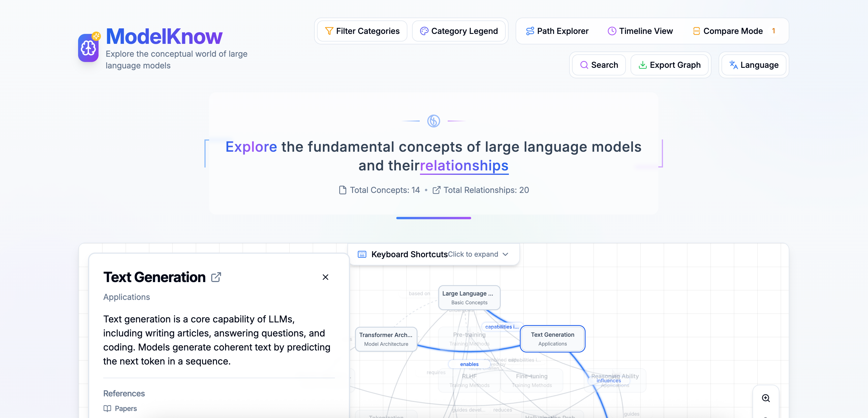
Task: Click the Papers book icon under References
Action: pos(107,409)
